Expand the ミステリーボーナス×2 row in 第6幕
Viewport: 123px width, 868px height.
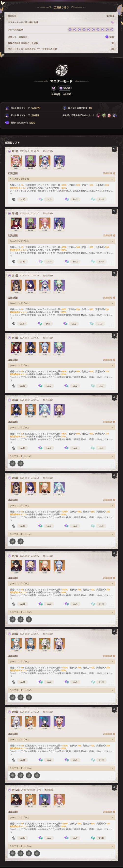point(61,534)
